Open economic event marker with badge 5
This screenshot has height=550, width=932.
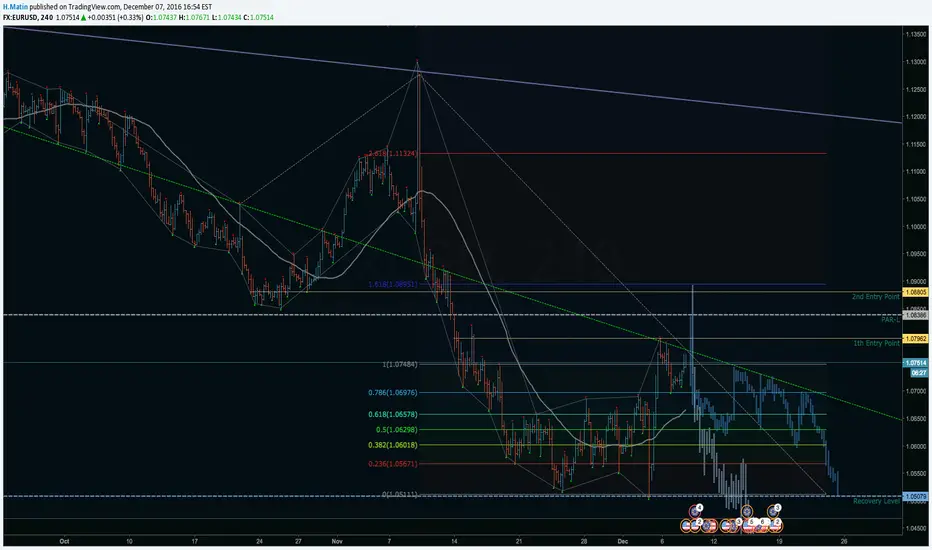751,524
